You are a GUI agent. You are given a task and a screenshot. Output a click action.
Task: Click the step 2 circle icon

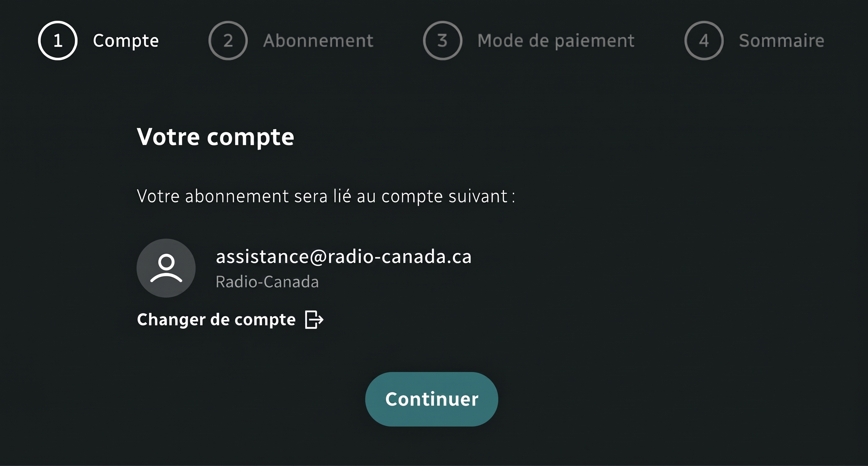coord(228,40)
